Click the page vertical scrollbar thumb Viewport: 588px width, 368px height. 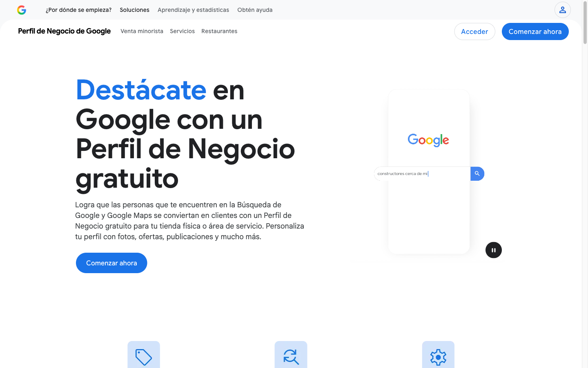(585, 23)
